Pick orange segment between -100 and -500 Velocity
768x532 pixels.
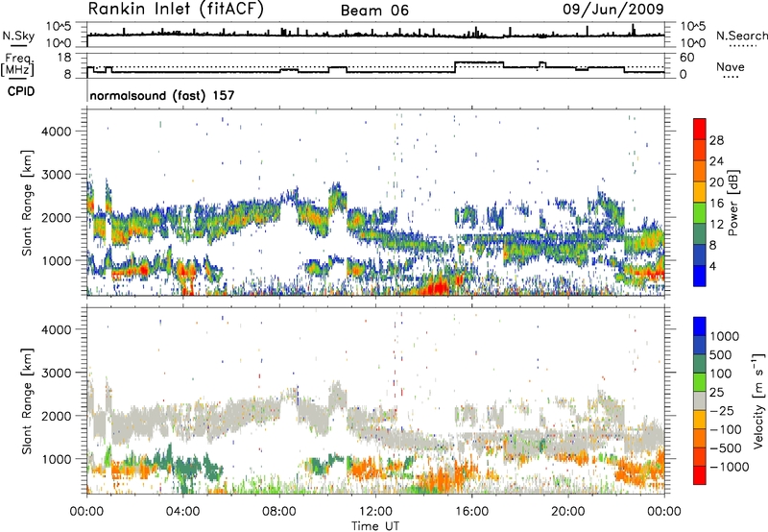[700, 438]
